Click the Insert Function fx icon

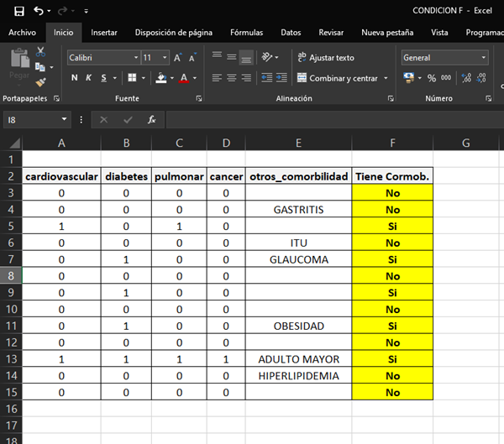click(151, 120)
